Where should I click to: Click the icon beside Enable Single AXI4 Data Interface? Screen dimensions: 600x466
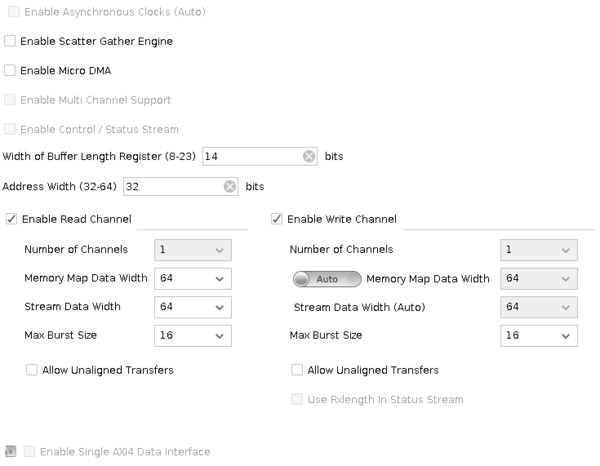(10, 452)
